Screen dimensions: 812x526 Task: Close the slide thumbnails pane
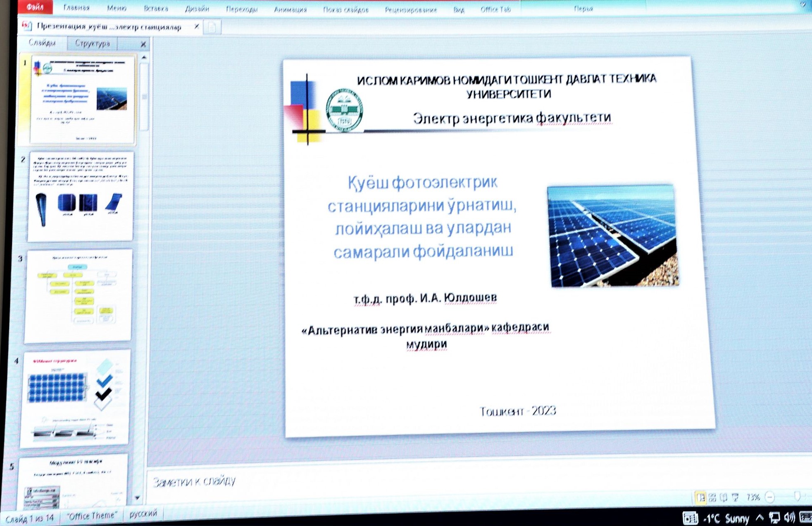tap(143, 44)
